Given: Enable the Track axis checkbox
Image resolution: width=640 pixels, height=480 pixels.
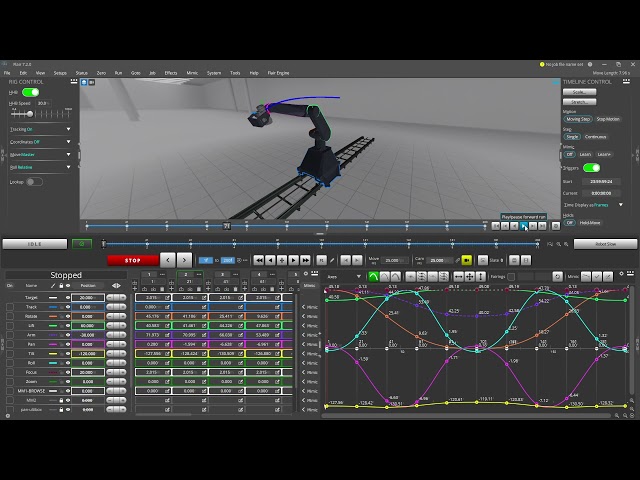Looking at the screenshot, I should [x=10, y=307].
